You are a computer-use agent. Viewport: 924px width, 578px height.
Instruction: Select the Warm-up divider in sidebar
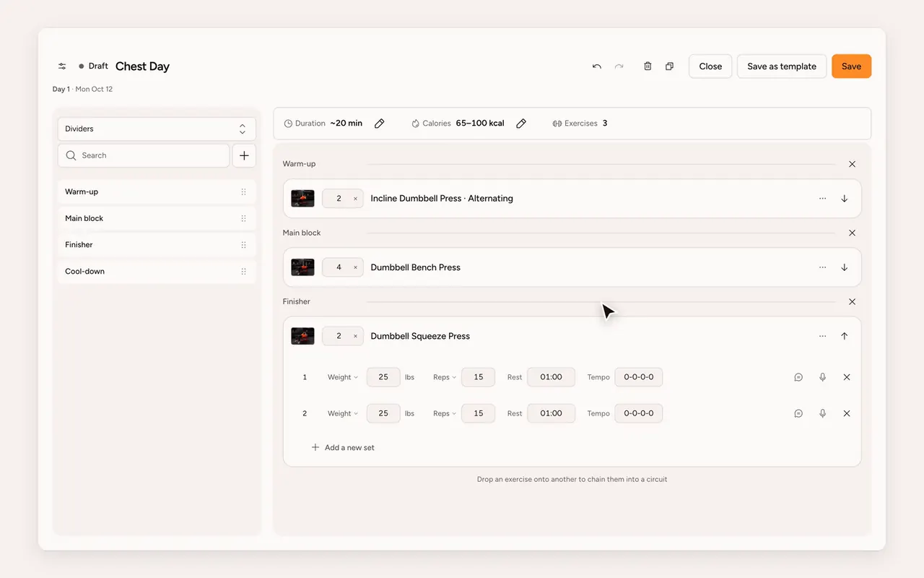pos(157,192)
